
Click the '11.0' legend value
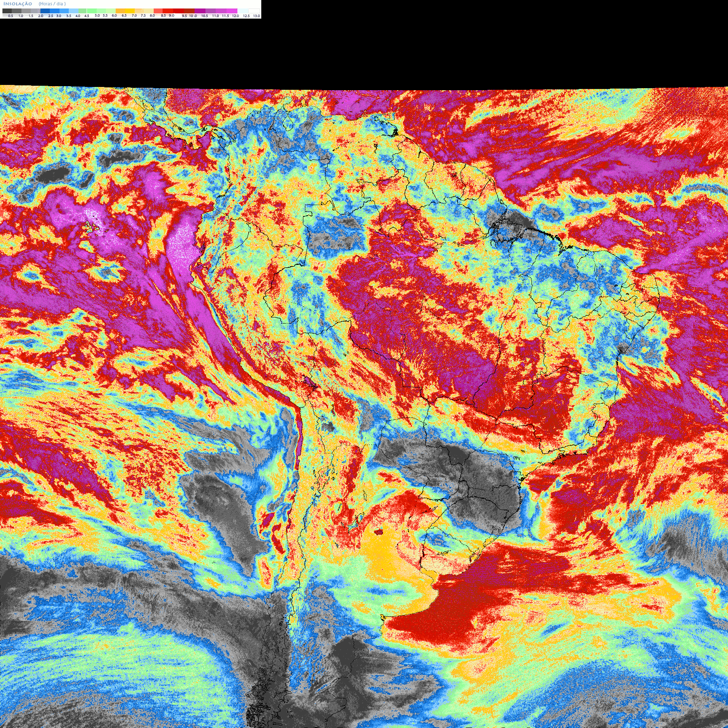tap(216, 16)
